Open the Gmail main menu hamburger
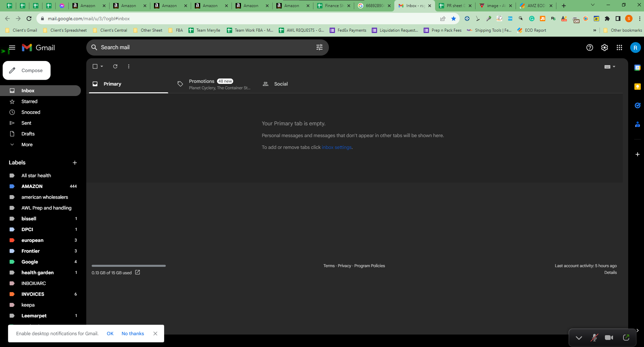644x347 pixels. pyautogui.click(x=12, y=48)
